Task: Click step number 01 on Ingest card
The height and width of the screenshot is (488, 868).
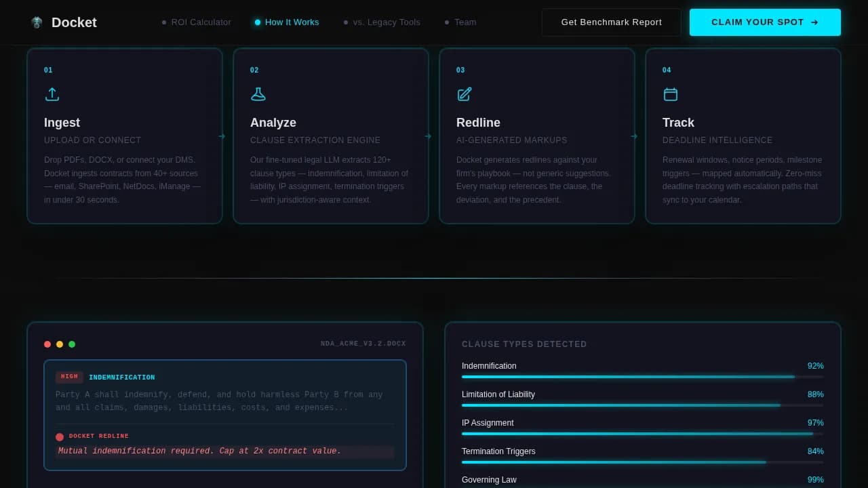Action: click(x=48, y=70)
